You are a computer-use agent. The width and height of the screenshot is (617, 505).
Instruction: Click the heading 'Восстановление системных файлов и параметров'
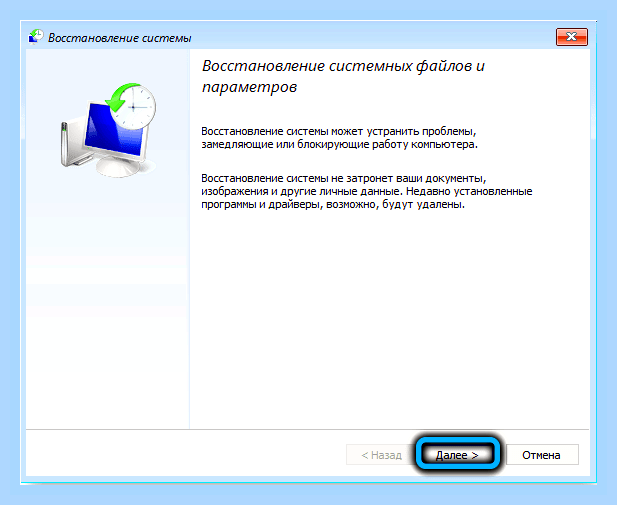[x=343, y=76]
